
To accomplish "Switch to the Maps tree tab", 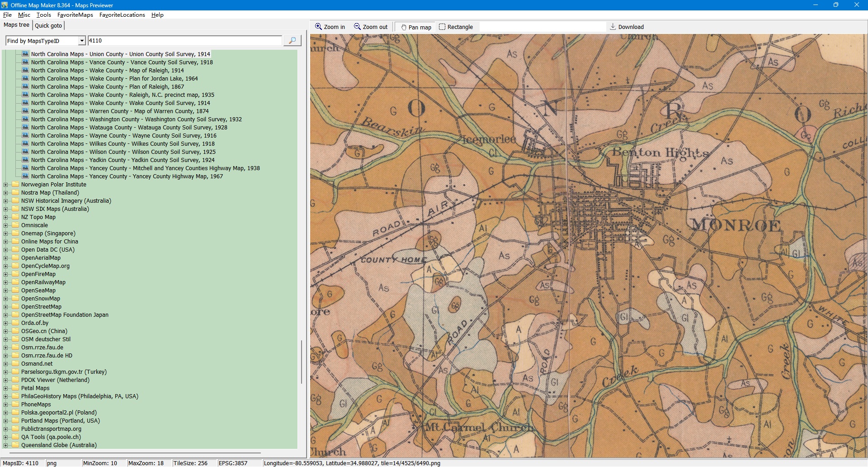I will 16,25.
